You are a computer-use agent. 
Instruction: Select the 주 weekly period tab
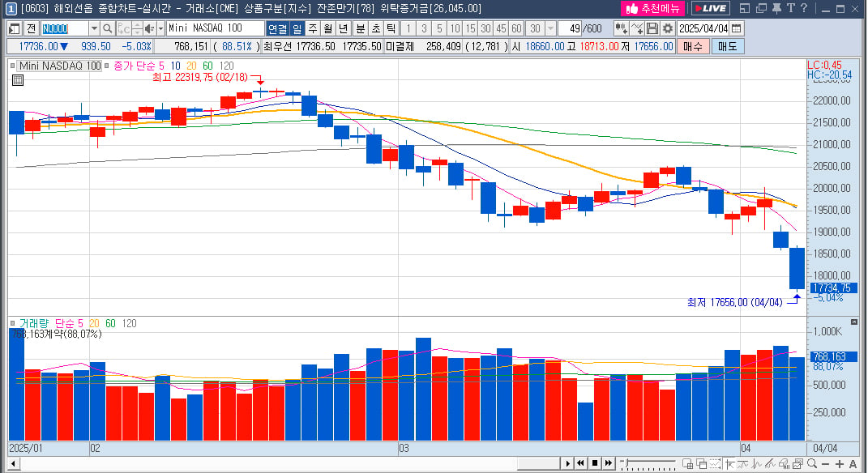tap(313, 28)
